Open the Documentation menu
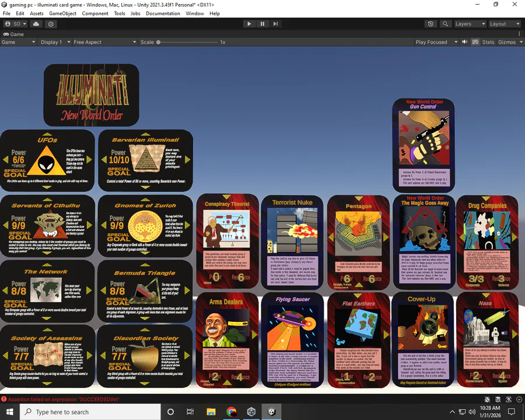The height and width of the screenshot is (420, 525). point(163,13)
